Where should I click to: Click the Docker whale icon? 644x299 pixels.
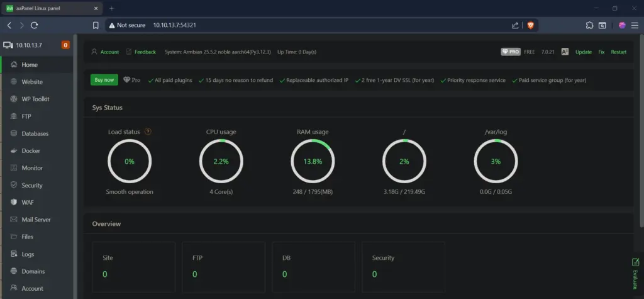tap(14, 150)
